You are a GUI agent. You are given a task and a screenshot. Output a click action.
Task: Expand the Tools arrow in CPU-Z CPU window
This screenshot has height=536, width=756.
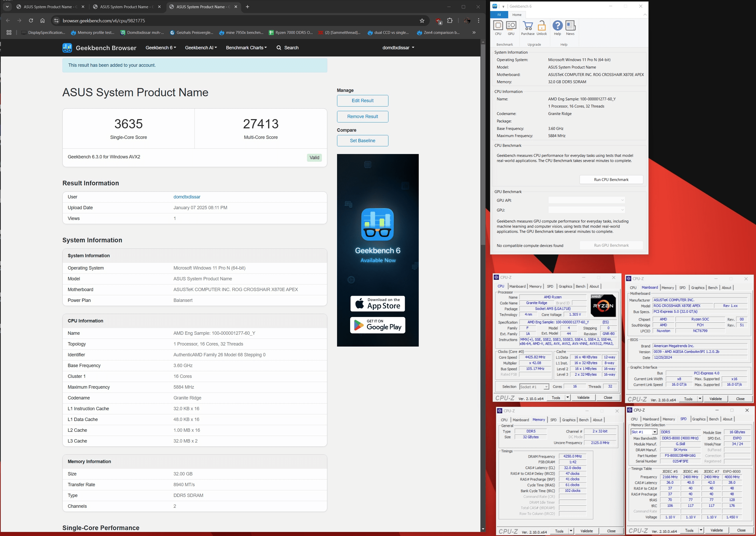click(x=568, y=397)
